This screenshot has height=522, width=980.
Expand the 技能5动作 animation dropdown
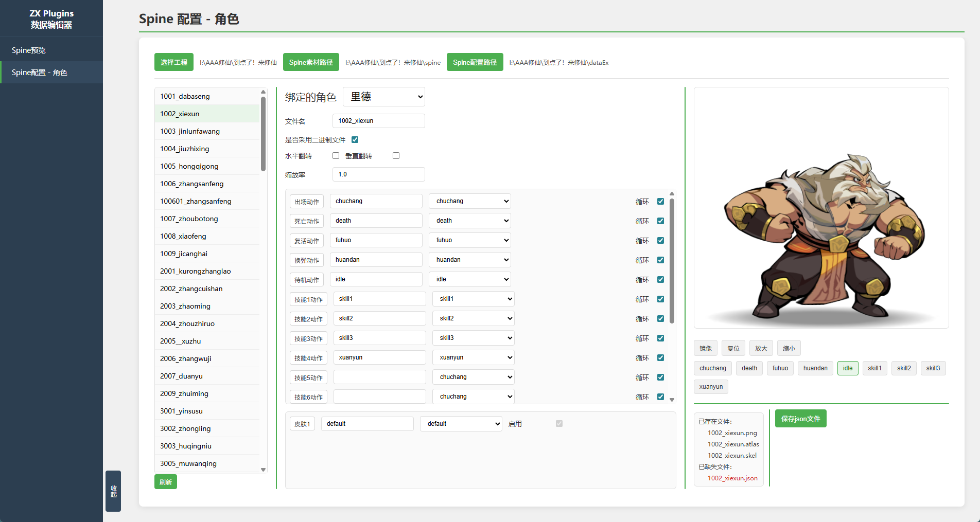[474, 377]
